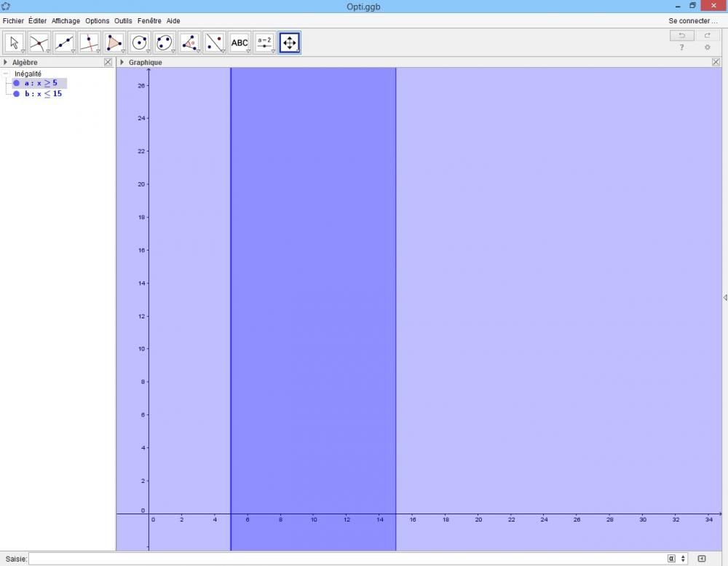Image resolution: width=728 pixels, height=566 pixels.
Task: Click the Inégalité group label
Action: click(x=28, y=74)
